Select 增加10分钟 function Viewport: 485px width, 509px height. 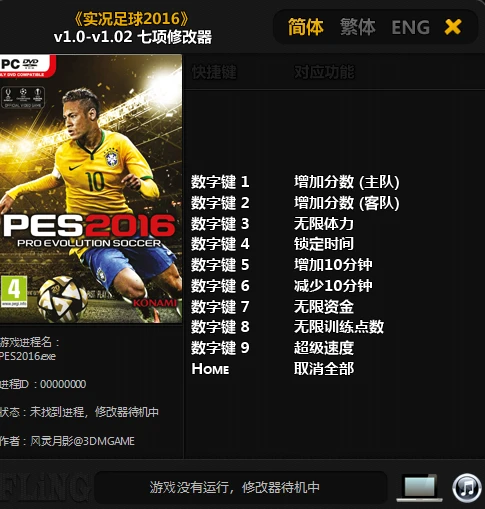pos(333,265)
